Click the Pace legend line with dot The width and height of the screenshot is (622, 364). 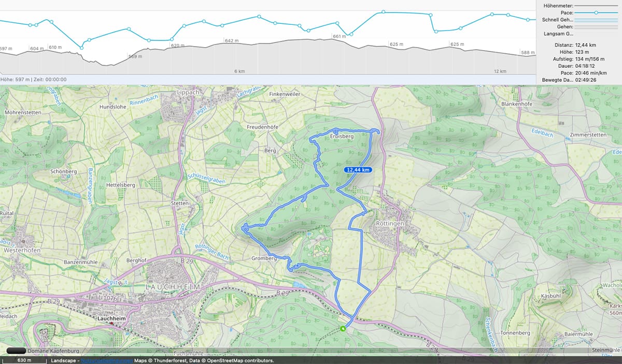tap(596, 12)
